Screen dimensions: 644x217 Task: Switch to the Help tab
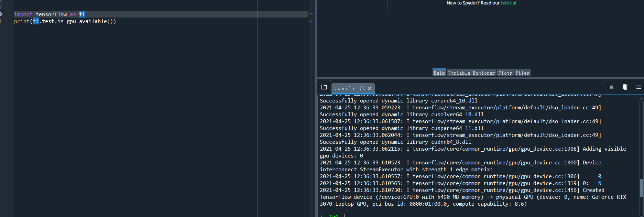tap(439, 73)
